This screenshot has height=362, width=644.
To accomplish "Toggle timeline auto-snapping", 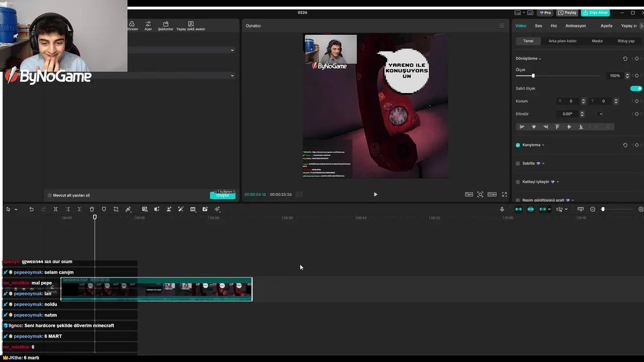I will coord(530,209).
